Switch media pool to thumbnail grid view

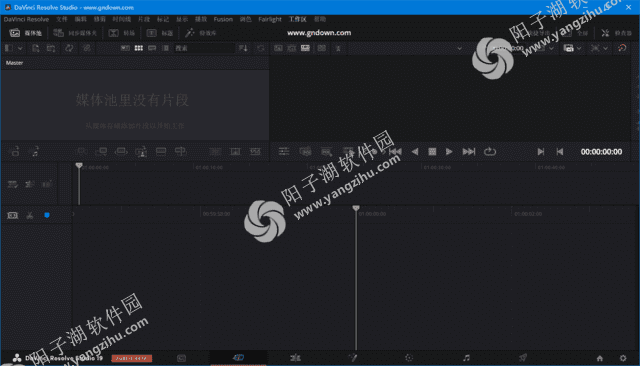click(139, 48)
